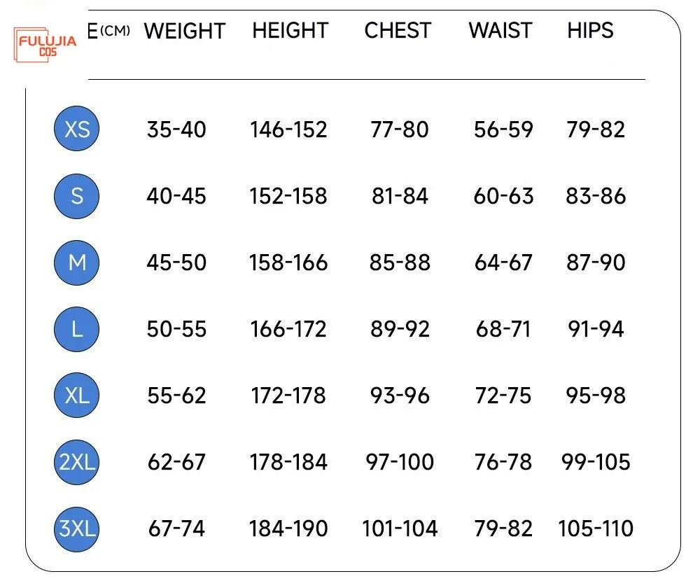Select the WAIST column header
The width and height of the screenshot is (700, 588).
[501, 31]
